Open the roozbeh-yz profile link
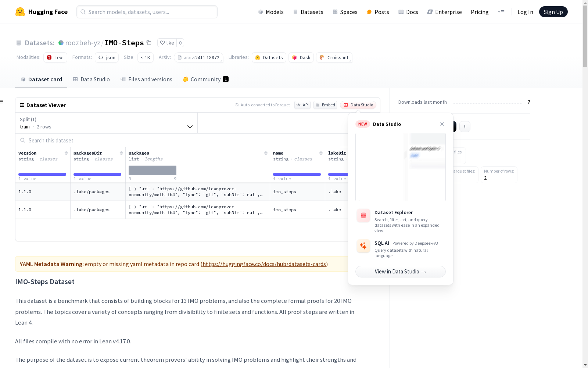This screenshot has width=588, height=368. pyautogui.click(x=83, y=43)
